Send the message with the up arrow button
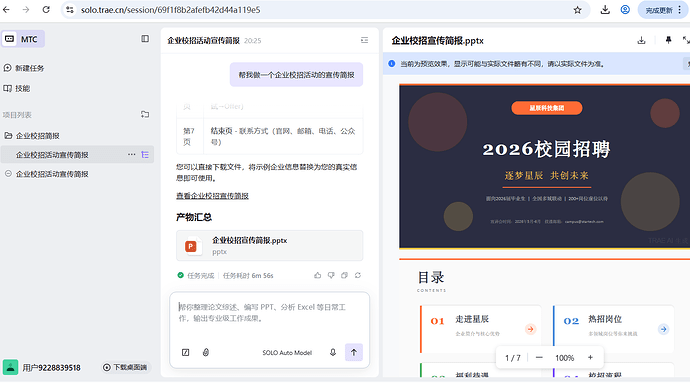 pos(354,352)
